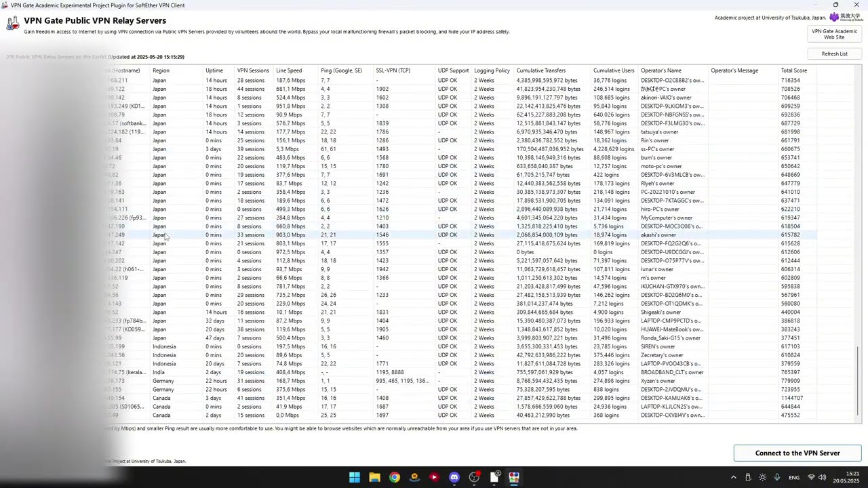This screenshot has width=868, height=488.
Task: Click the brightness sun tray icon
Action: [763, 477]
